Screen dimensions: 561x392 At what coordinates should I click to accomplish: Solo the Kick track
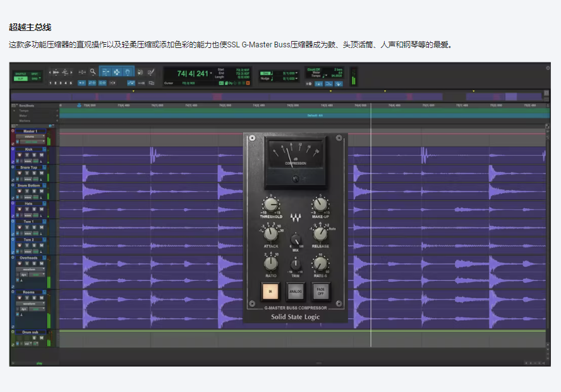pyautogui.click(x=34, y=155)
